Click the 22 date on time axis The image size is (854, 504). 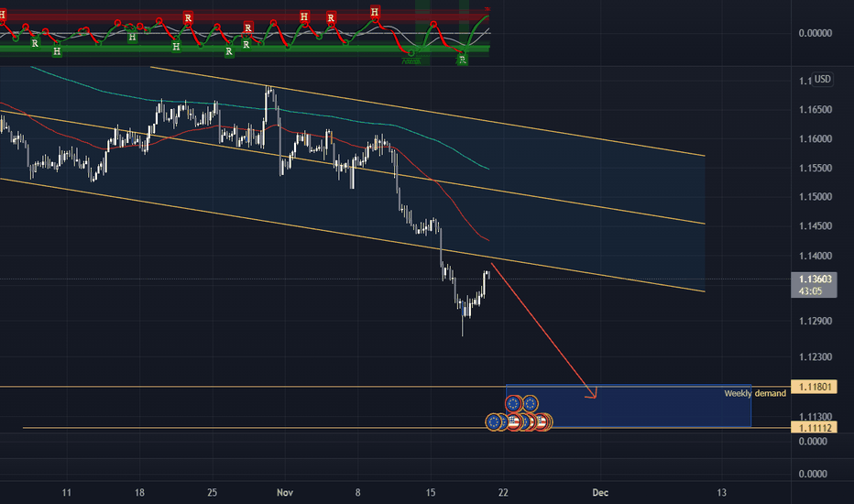point(503,493)
